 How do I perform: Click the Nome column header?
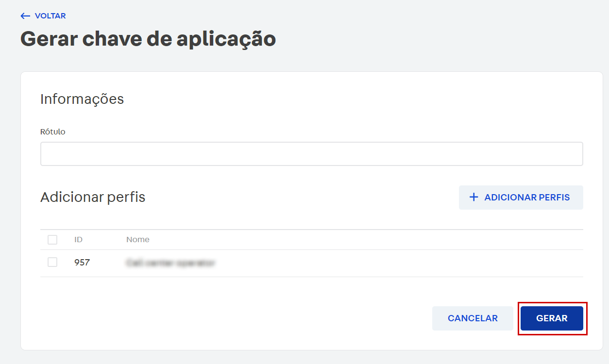138,240
